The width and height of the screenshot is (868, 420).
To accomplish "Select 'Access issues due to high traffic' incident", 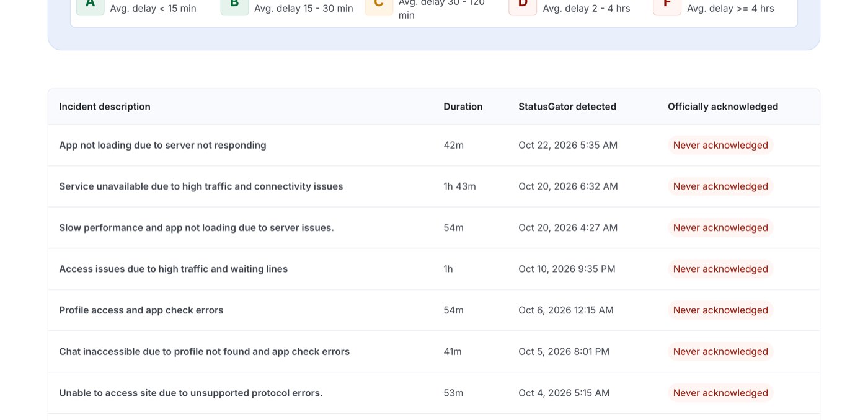I will click(x=174, y=269).
